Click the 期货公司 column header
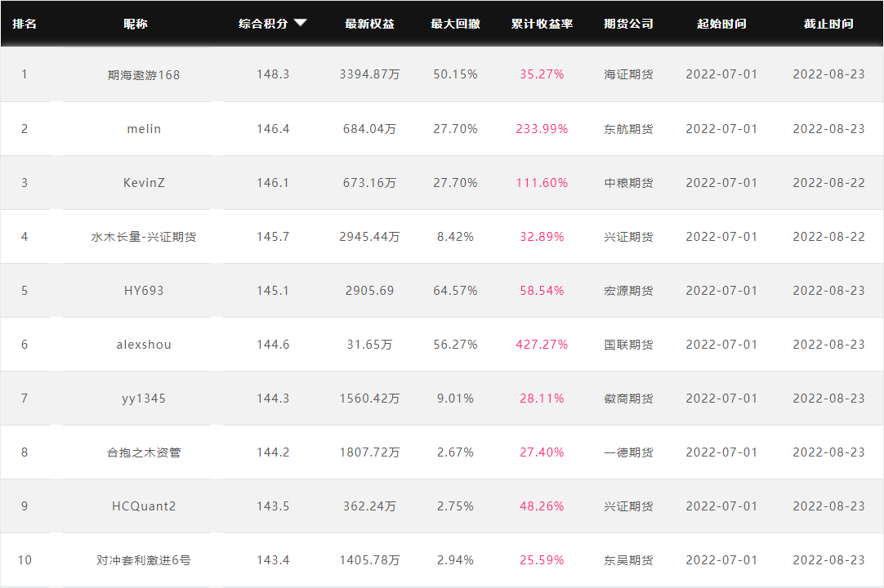 pos(628,24)
